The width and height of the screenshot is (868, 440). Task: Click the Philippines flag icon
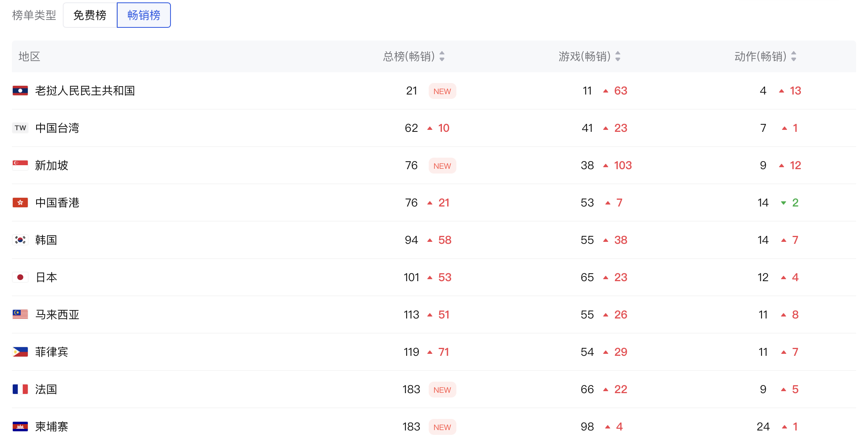[20, 352]
